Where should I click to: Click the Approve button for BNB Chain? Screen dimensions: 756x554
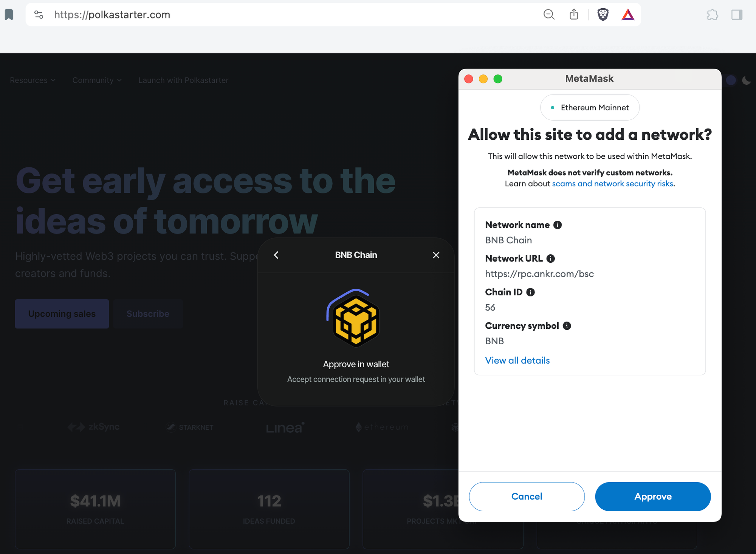coord(653,497)
